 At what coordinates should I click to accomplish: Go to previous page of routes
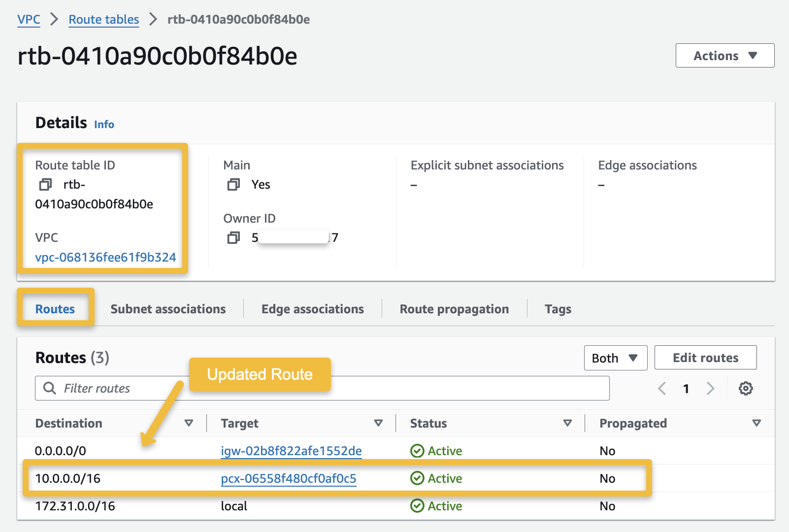pos(661,388)
